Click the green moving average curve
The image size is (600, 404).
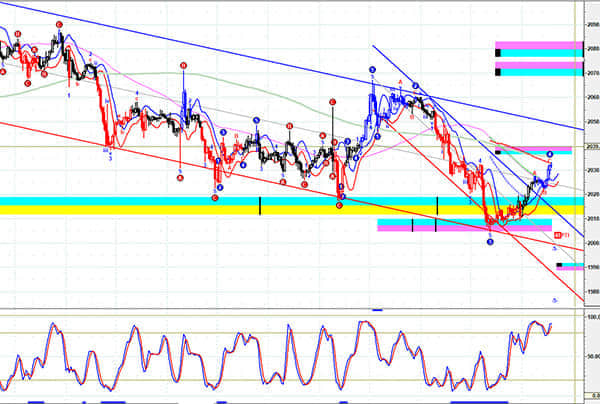click(150, 74)
